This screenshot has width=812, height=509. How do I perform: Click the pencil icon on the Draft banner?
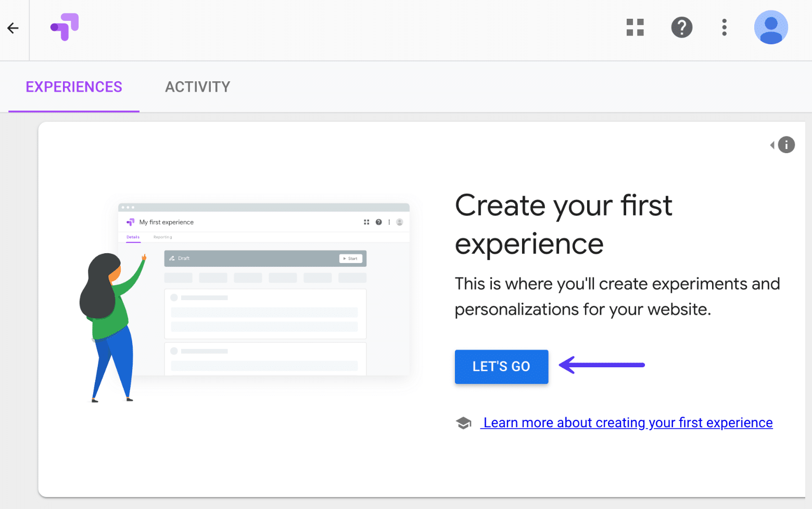pyautogui.click(x=172, y=258)
